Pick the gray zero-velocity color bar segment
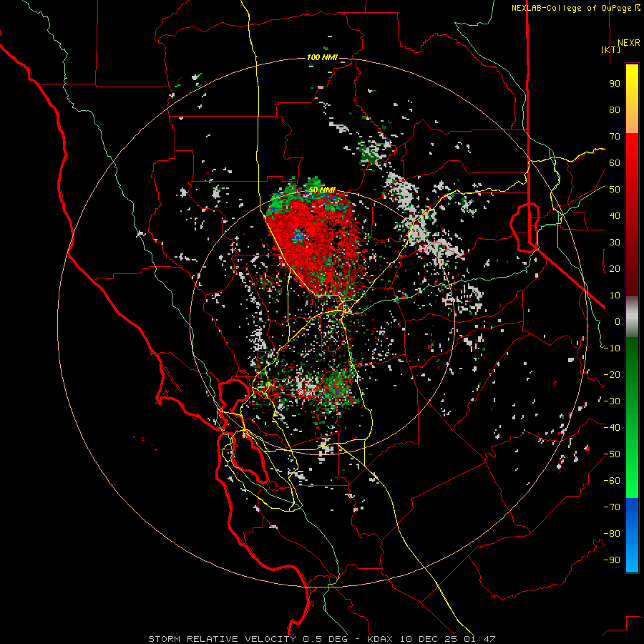This screenshot has height=644, width=644. coord(632,316)
